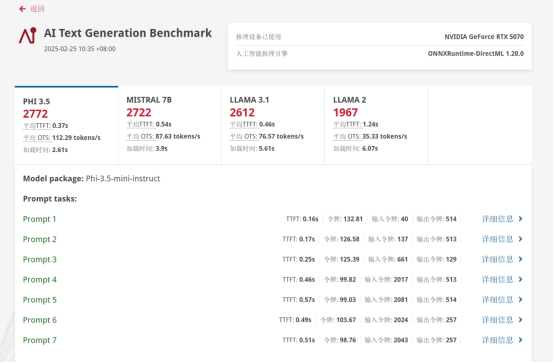Click the chevron arrow on Prompt 5 row
The width and height of the screenshot is (554, 363).
[x=520, y=300]
